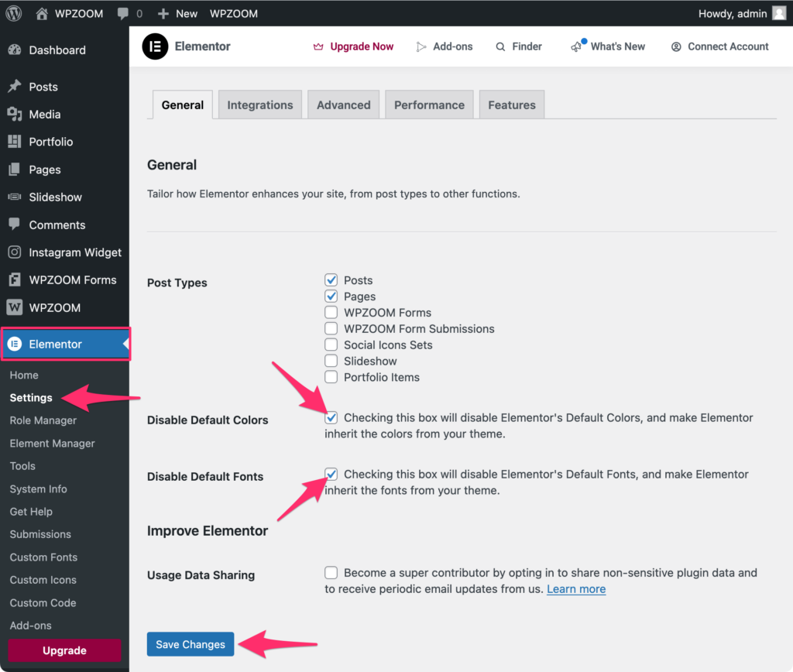Click the Connect Account user icon
This screenshot has width=793, height=672.
tap(676, 46)
